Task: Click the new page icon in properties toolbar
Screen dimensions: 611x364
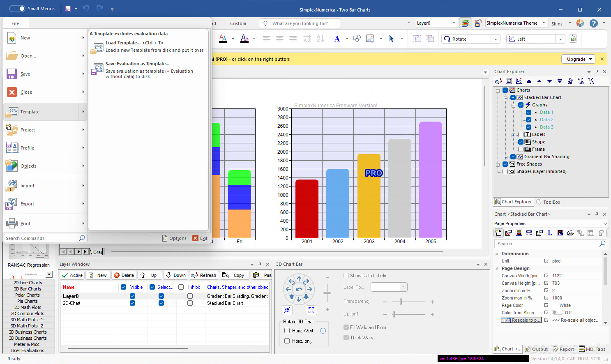Action: (498, 233)
